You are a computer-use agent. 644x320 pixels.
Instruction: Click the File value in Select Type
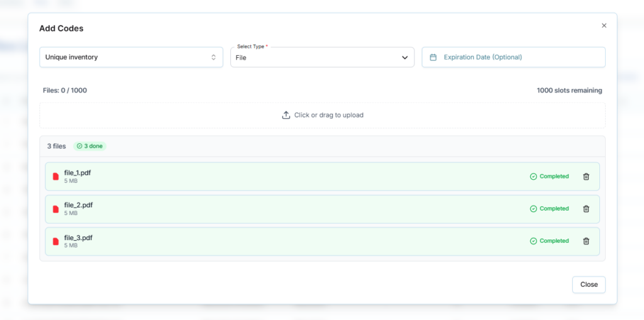click(241, 58)
